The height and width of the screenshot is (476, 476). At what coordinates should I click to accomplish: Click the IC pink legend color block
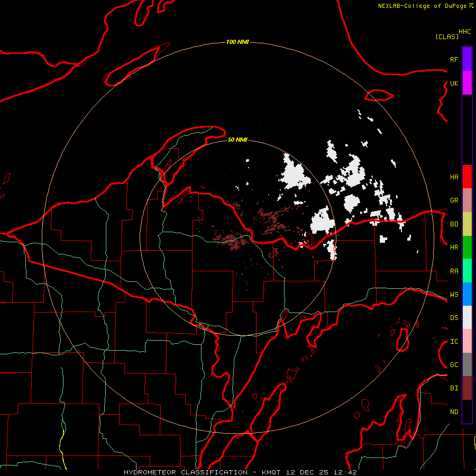pyautogui.click(x=467, y=341)
